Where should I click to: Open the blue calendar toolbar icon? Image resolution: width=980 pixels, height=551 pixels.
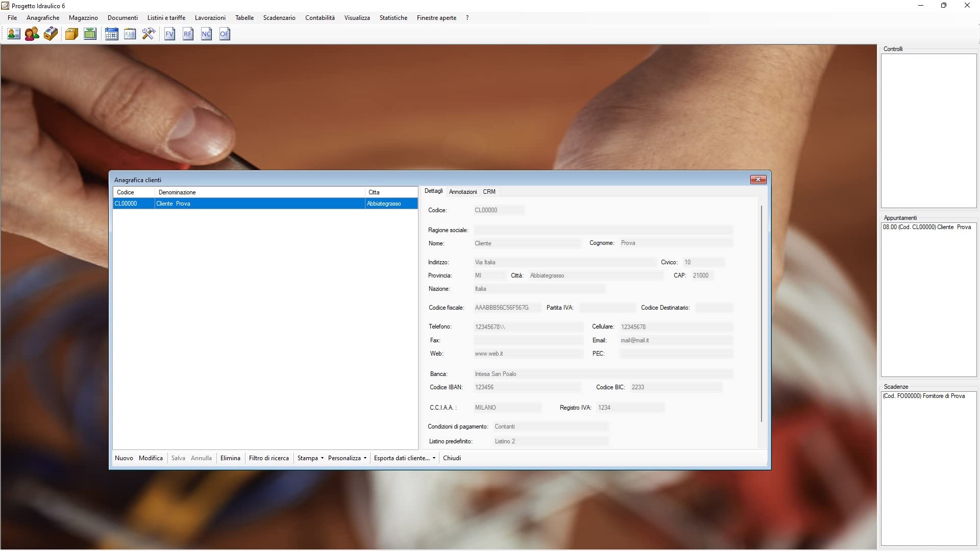[111, 34]
